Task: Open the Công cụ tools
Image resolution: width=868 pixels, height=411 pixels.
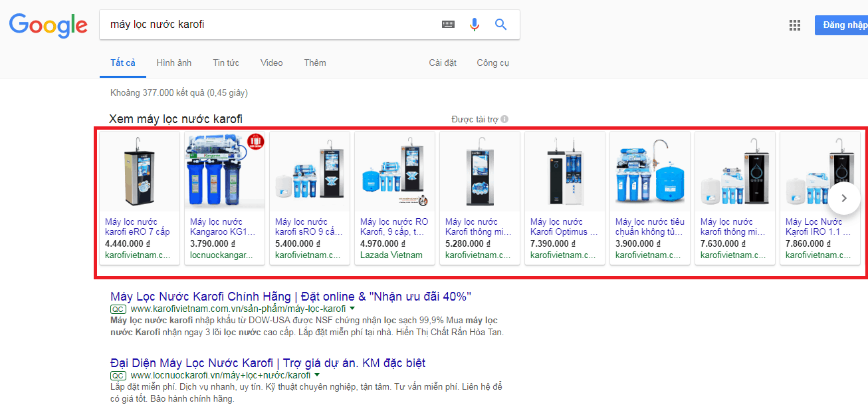Action: (492, 63)
